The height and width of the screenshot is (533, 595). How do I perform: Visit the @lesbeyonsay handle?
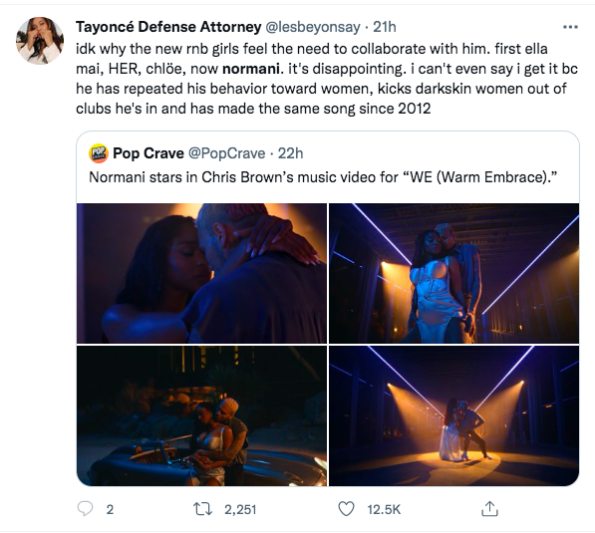click(x=312, y=27)
